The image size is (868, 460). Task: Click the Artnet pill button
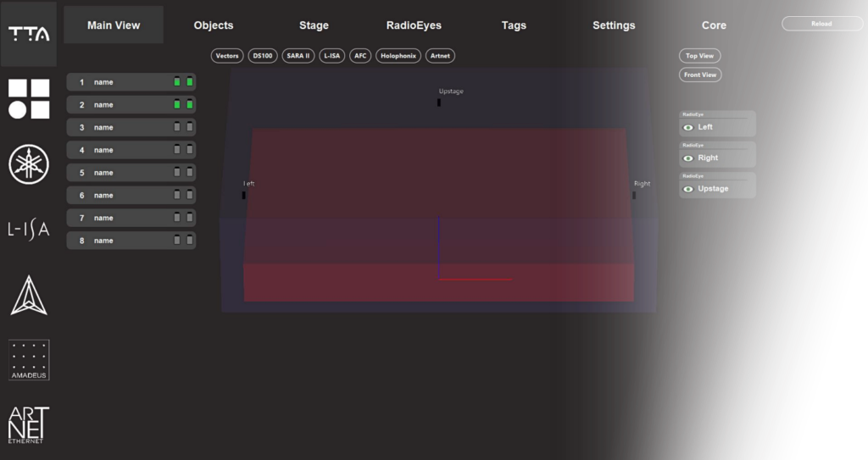pyautogui.click(x=440, y=56)
